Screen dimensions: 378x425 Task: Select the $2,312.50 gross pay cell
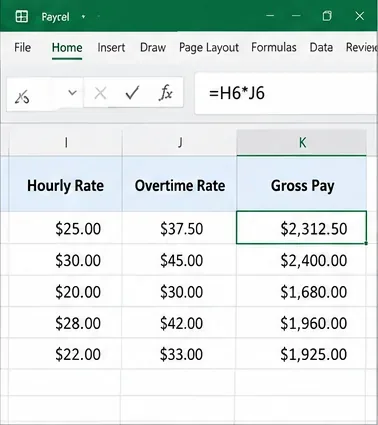302,228
